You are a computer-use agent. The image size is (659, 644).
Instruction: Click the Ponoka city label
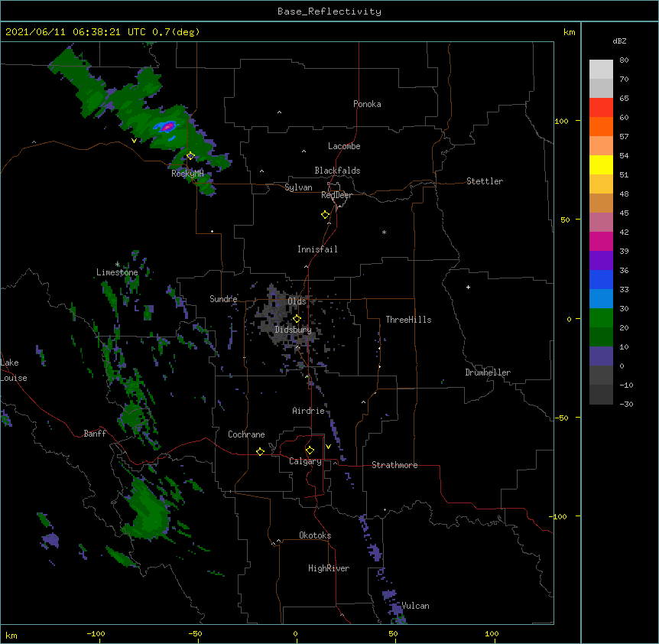367,104
